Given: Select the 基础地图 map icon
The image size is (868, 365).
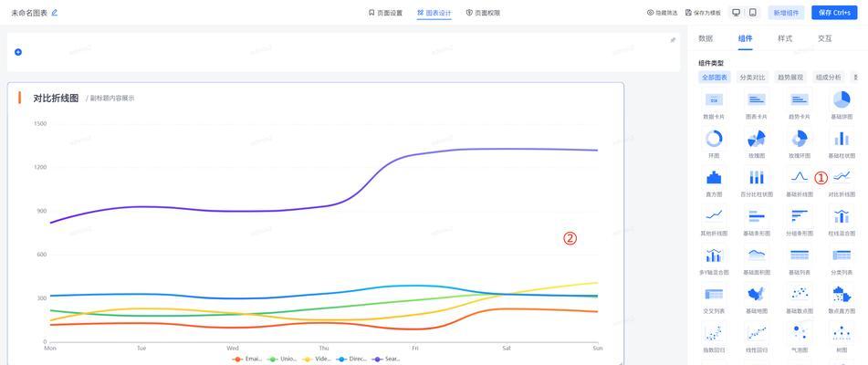Looking at the screenshot, I should (x=756, y=294).
